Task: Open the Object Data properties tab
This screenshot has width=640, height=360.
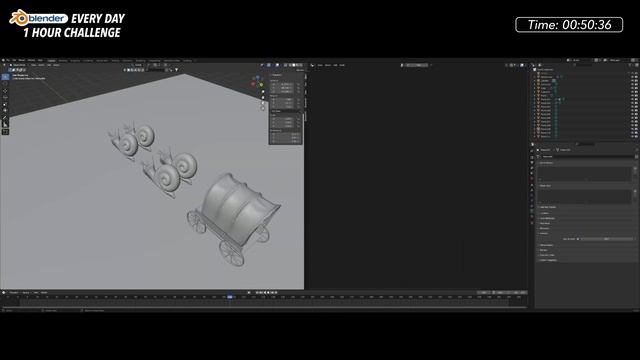Action: click(532, 211)
